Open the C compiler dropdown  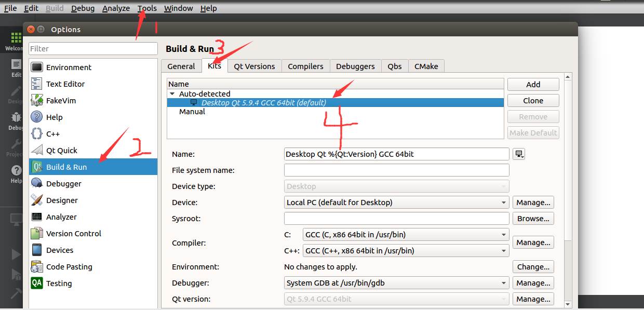coord(406,235)
